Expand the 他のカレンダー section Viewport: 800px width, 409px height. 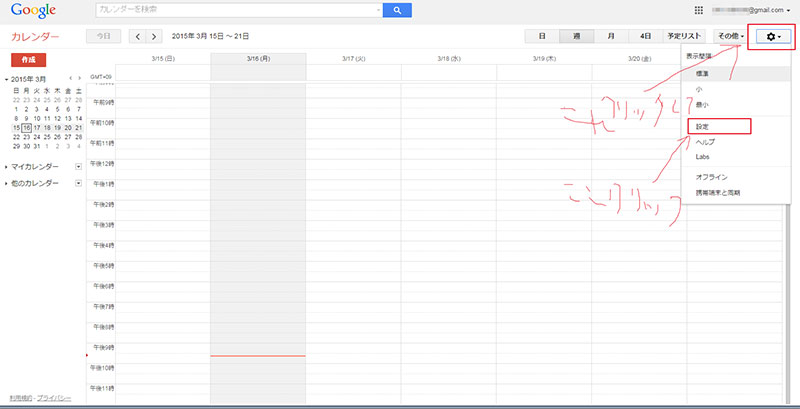pyautogui.click(x=6, y=183)
